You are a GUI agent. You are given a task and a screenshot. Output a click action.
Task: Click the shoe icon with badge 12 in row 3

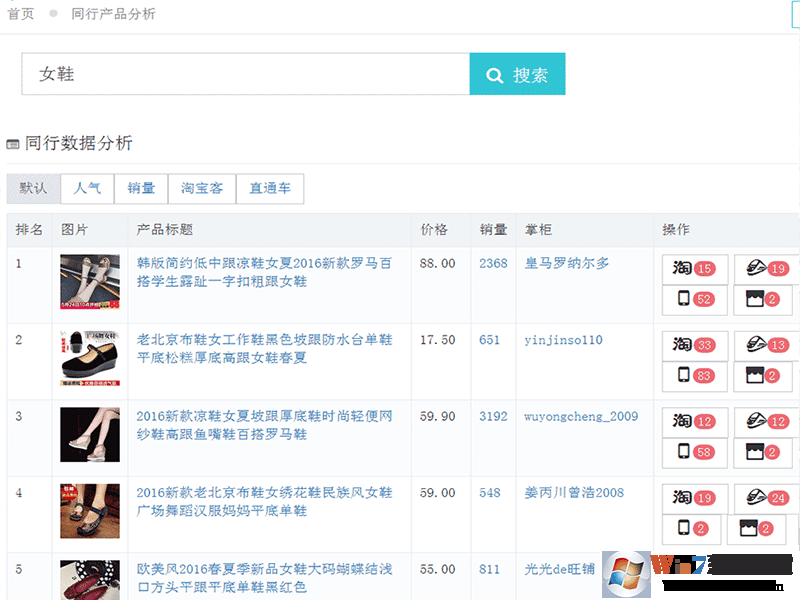coord(767,422)
